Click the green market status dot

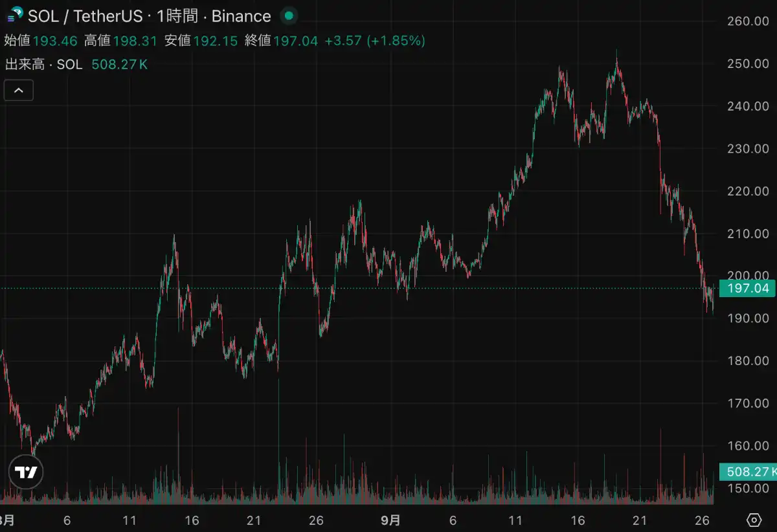289,16
